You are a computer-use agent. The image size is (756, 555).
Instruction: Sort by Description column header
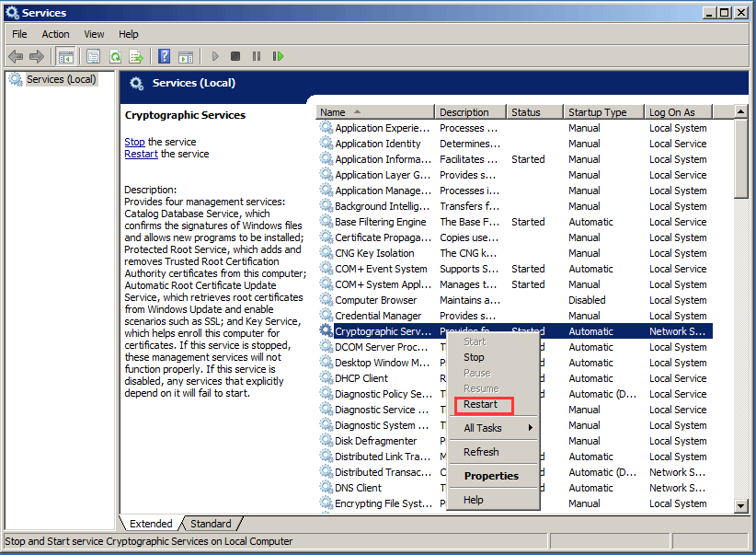[x=471, y=112]
